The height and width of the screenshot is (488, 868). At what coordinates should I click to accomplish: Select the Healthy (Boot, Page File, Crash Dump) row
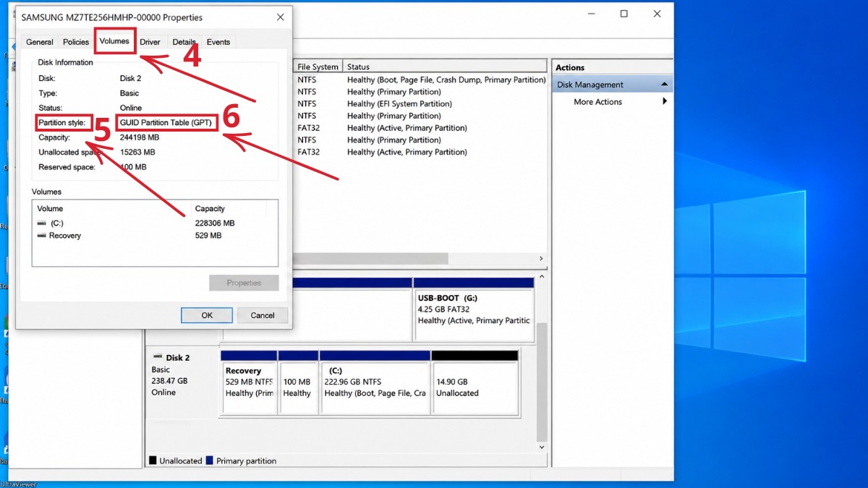pyautogui.click(x=420, y=80)
